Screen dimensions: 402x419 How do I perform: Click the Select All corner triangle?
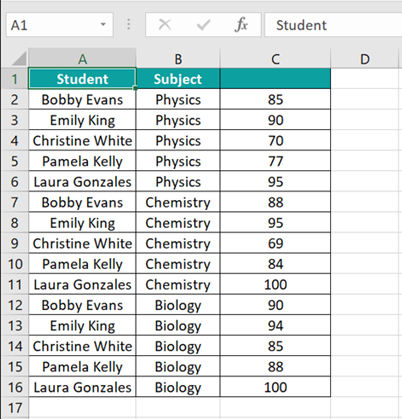(x=19, y=59)
